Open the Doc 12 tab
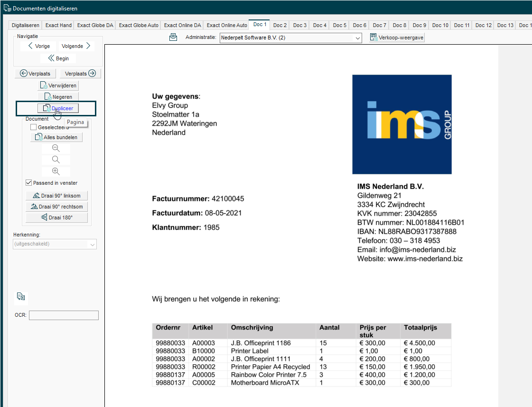The height and width of the screenshot is (407, 532). (484, 25)
